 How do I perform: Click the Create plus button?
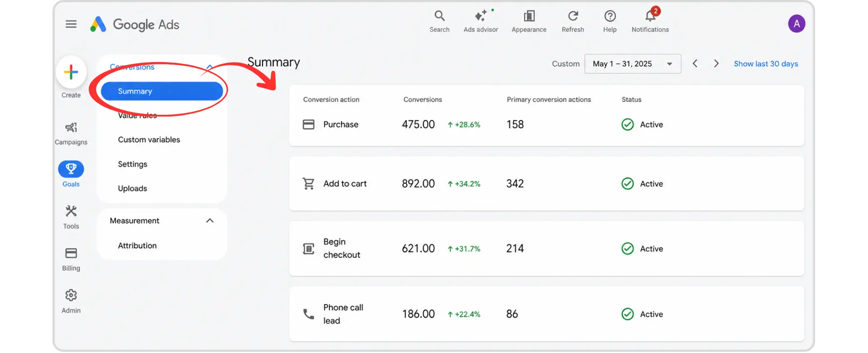click(71, 72)
